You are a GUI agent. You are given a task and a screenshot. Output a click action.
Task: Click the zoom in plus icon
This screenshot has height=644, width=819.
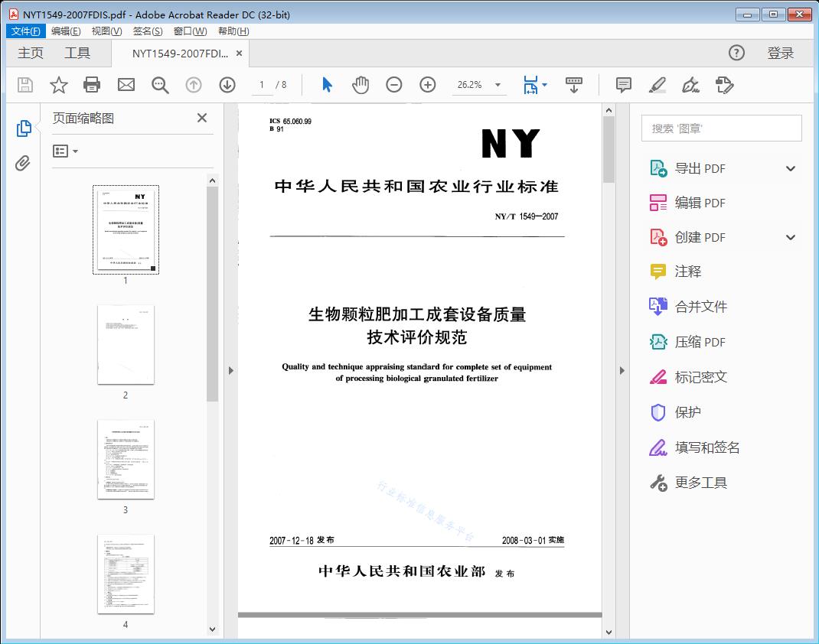(428, 85)
